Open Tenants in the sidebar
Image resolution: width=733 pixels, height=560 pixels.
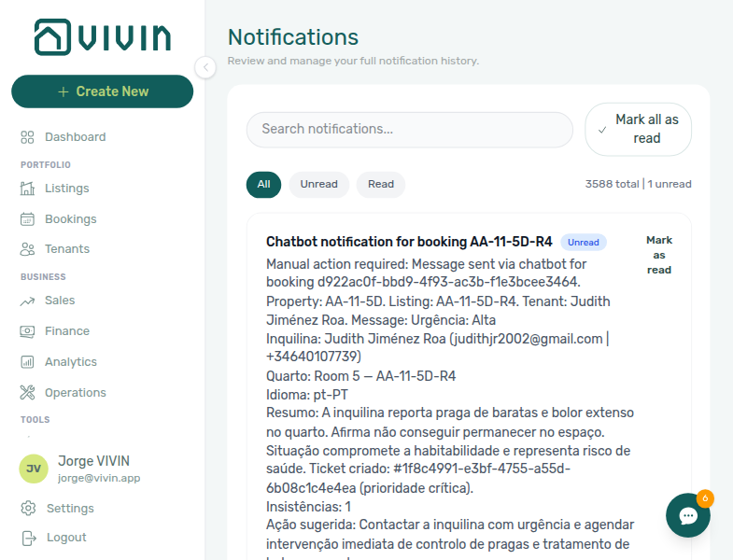(67, 249)
